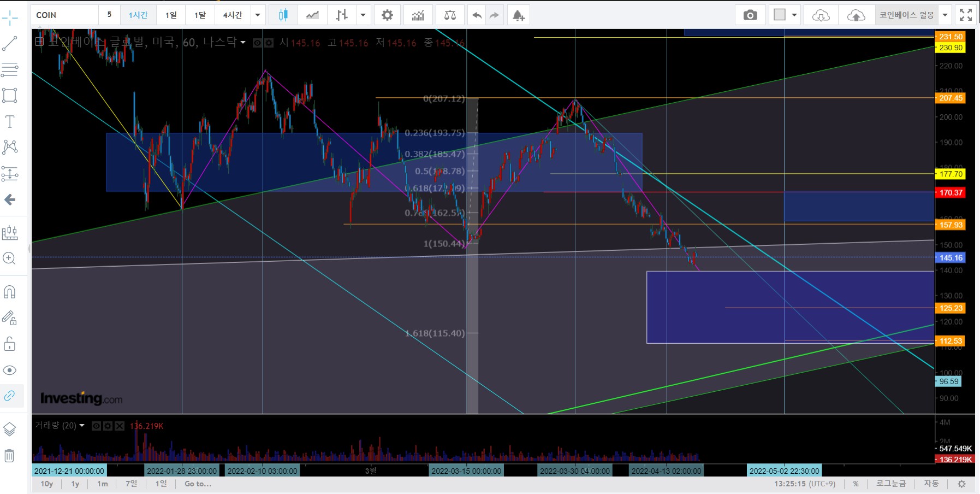Open the indicators chart icon
980x494 pixels.
[418, 15]
